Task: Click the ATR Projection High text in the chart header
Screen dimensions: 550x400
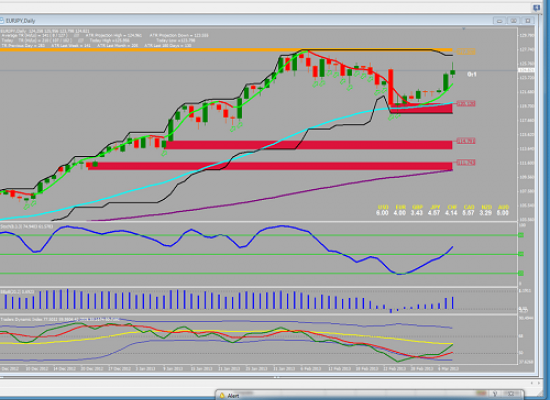Action: click(x=114, y=35)
